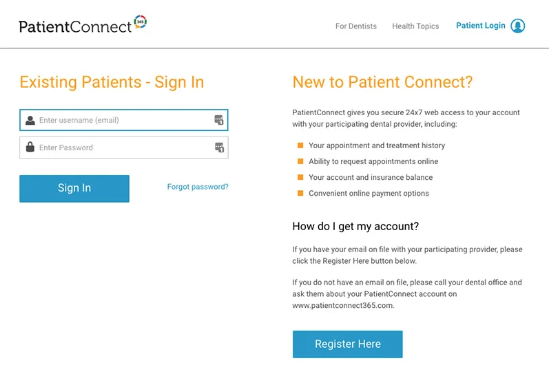Viewport: 551px width, 387px height.
Task: Click the Patient Login user avatar icon
Action: coord(518,26)
